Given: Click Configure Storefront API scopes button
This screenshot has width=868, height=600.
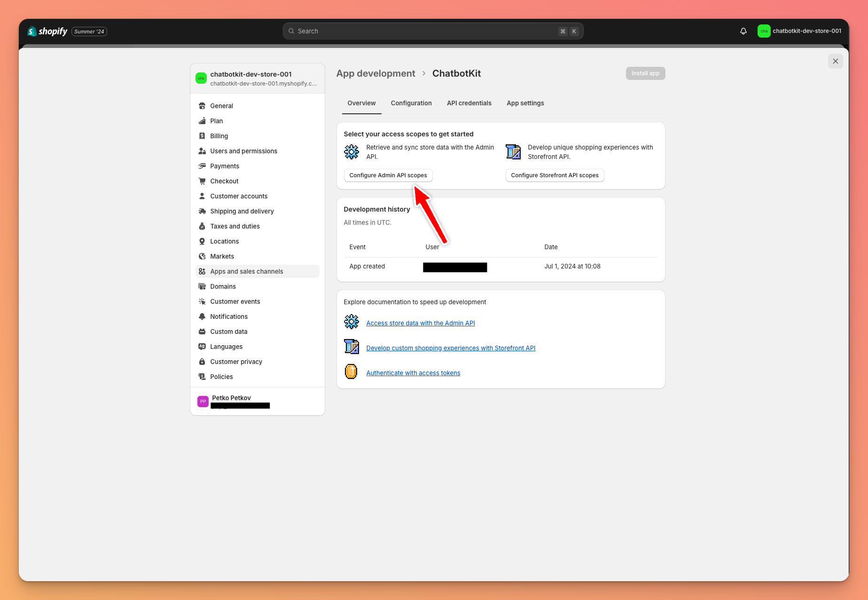Looking at the screenshot, I should click(555, 175).
